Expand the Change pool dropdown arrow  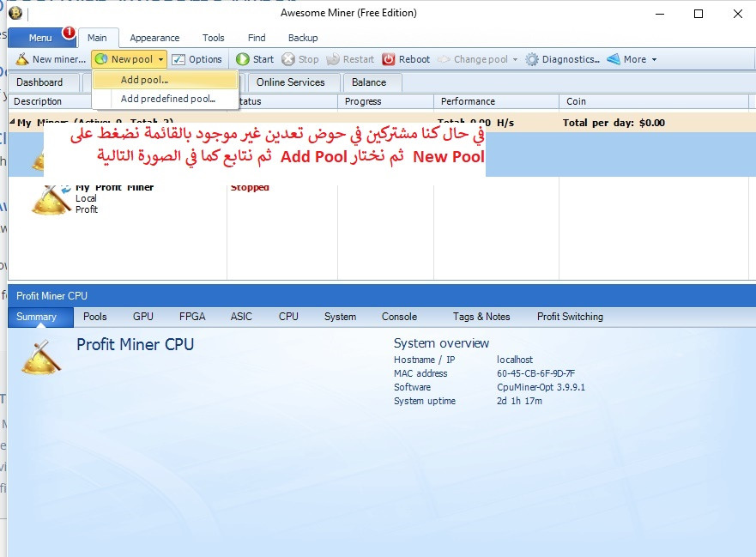pyautogui.click(x=515, y=59)
